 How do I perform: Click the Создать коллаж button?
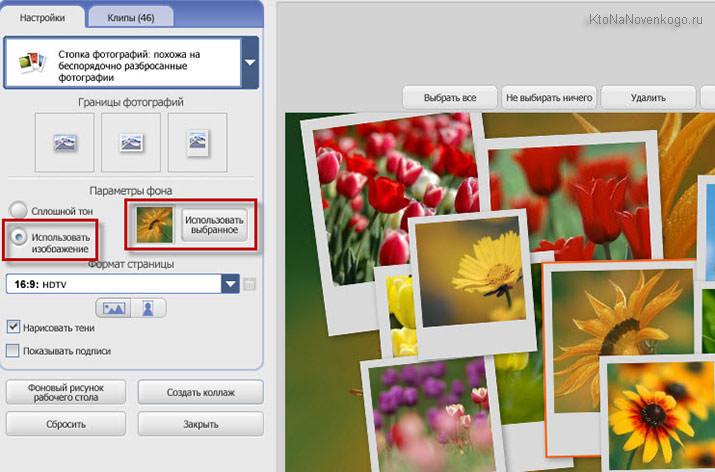click(201, 392)
